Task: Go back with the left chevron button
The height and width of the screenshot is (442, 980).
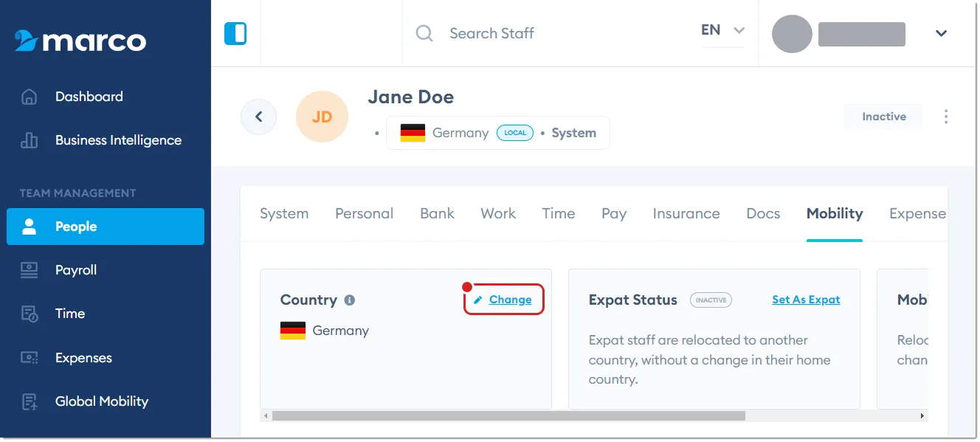Action: point(258,117)
